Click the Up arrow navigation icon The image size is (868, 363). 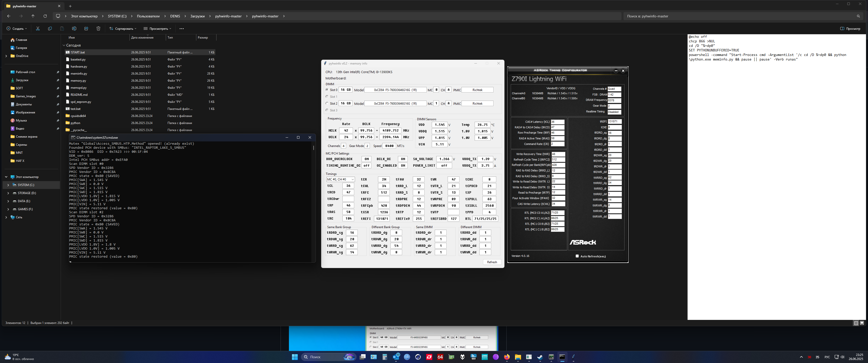33,16
